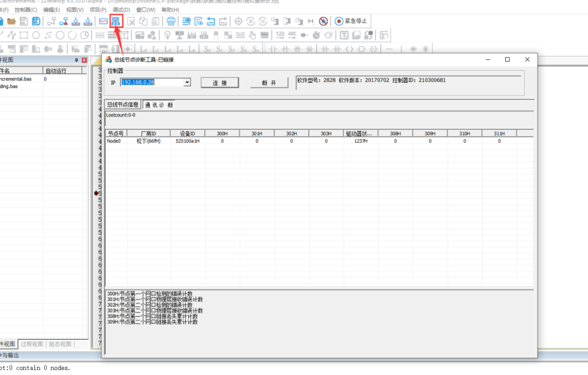The width and height of the screenshot is (588, 375).
Task: Open the 项目(P) menu
Action: pyautogui.click(x=98, y=10)
